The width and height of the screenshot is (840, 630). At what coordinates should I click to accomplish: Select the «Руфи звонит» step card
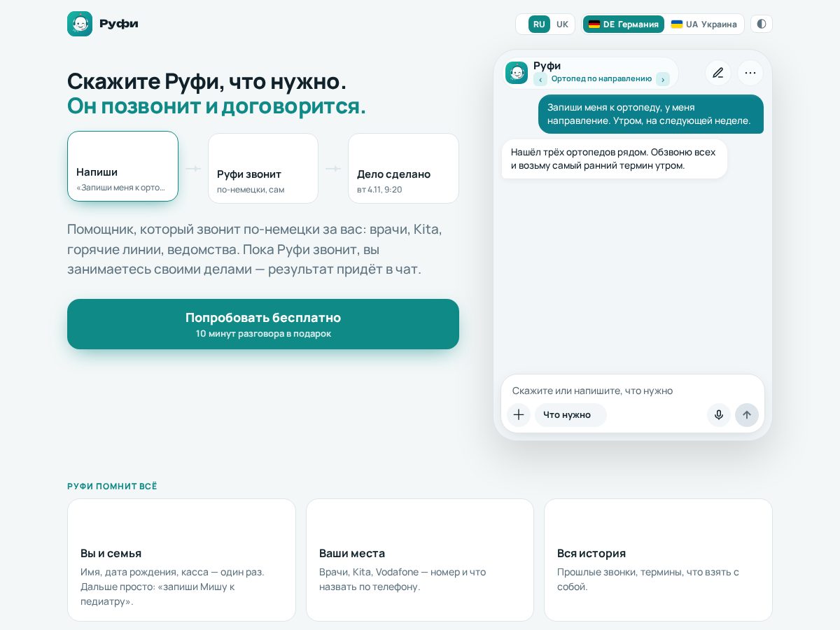point(263,169)
